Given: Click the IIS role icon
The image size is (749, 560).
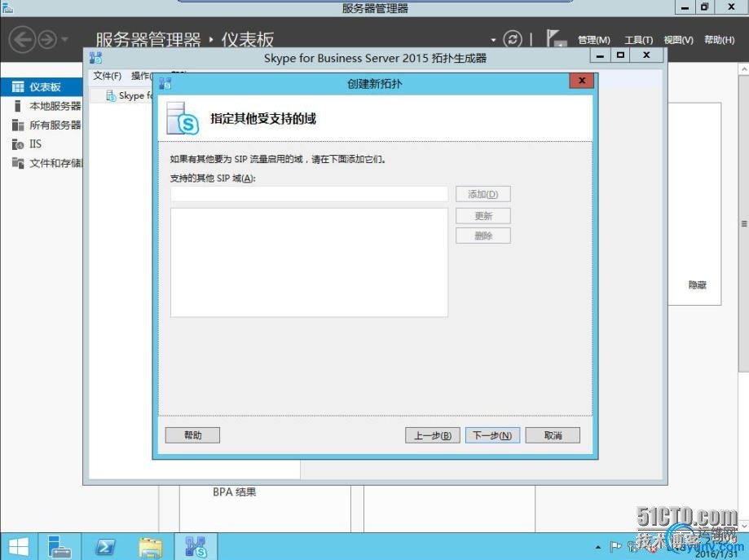Looking at the screenshot, I should pos(18,143).
